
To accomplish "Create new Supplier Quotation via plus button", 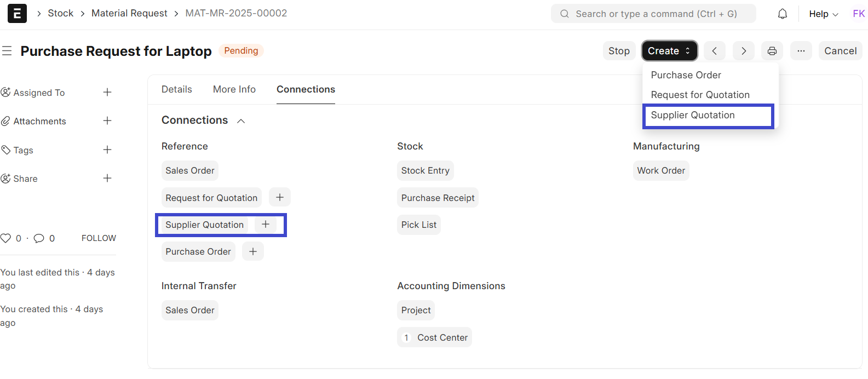I will point(266,225).
